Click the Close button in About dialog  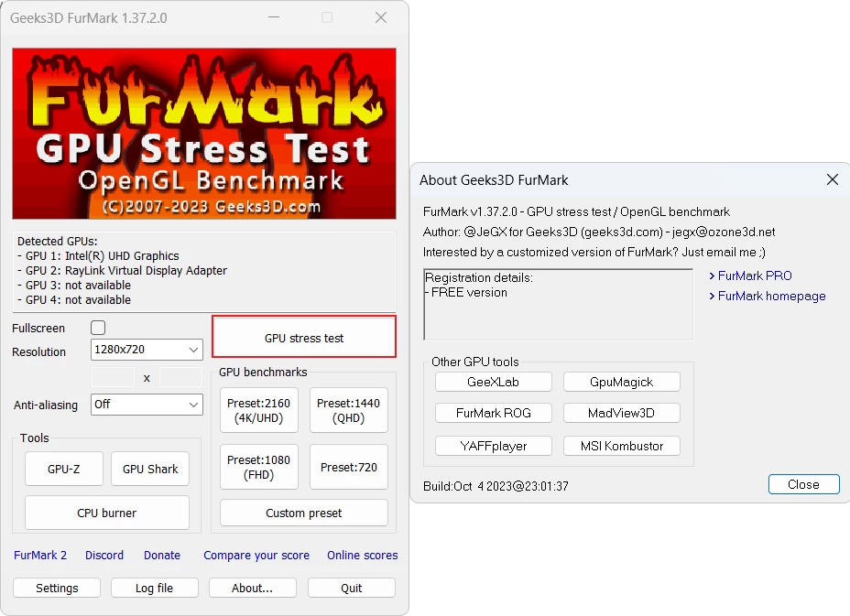click(803, 484)
